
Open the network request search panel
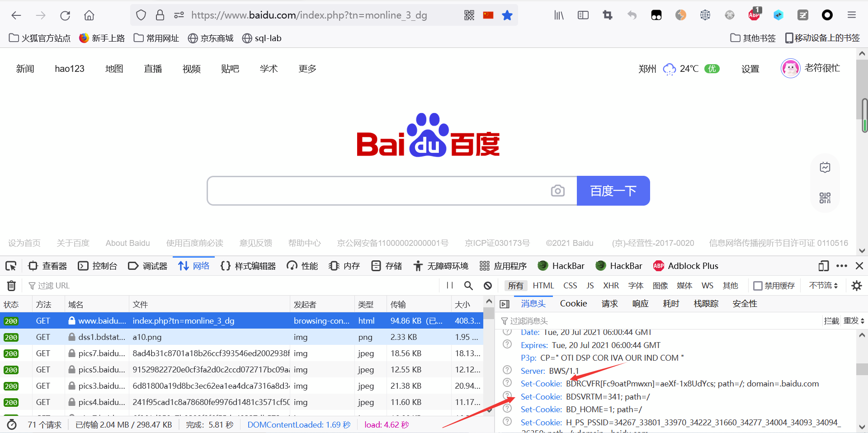(x=468, y=285)
